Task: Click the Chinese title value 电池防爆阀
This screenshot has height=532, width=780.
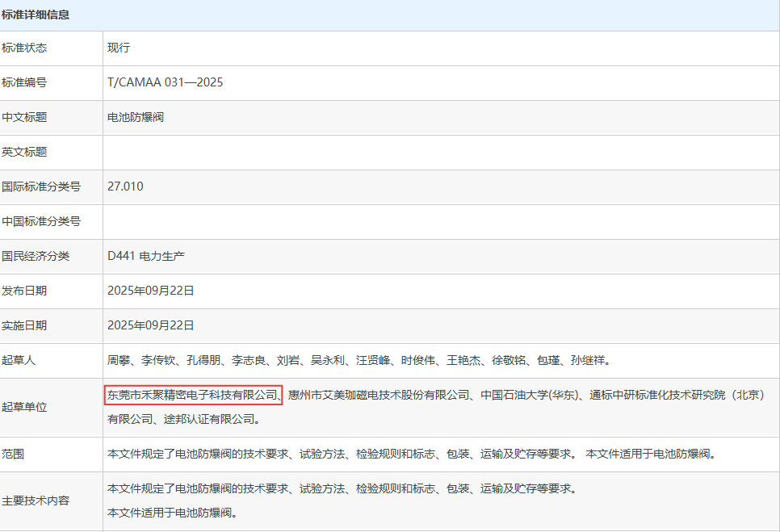Action: [136, 117]
